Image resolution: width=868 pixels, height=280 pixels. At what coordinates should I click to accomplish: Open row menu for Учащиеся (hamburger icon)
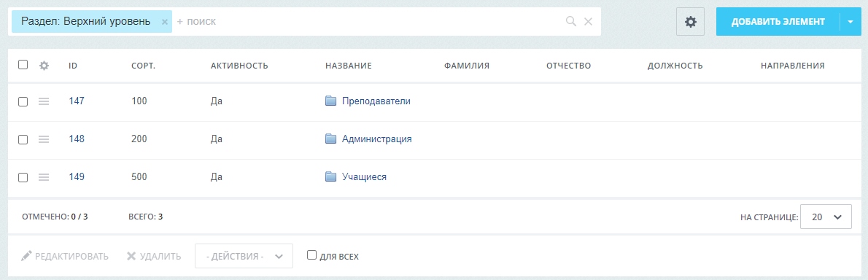44,177
